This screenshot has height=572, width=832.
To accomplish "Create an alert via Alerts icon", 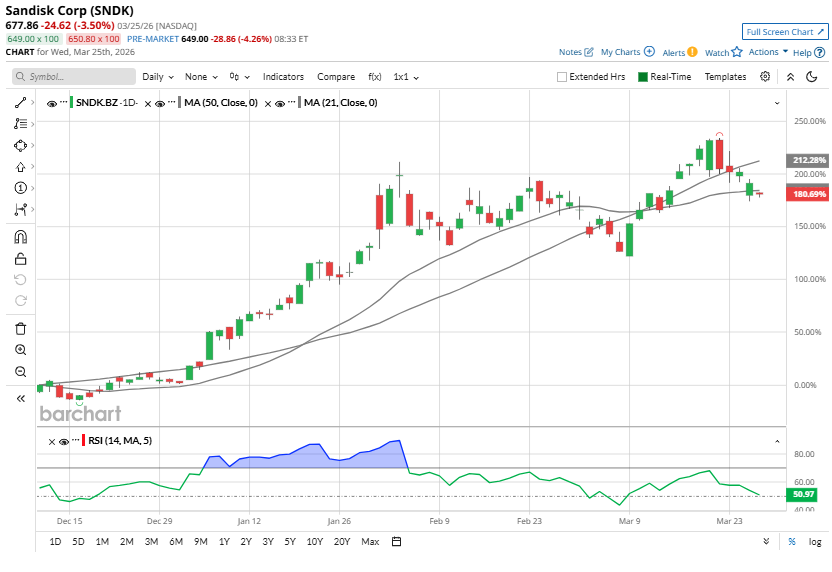I will pos(692,52).
